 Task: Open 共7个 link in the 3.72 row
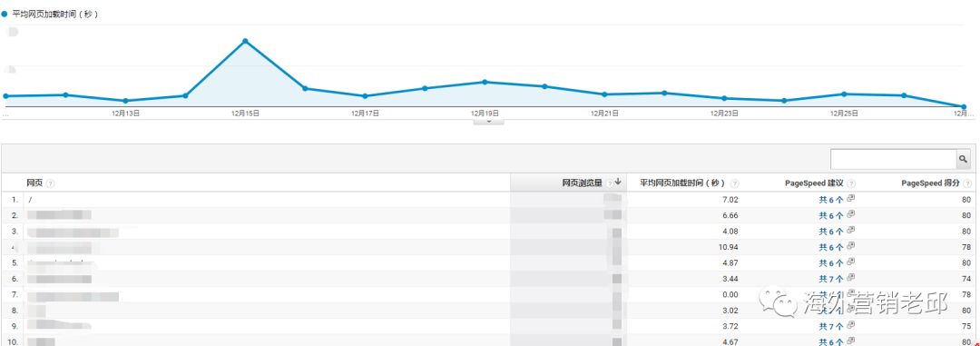click(831, 327)
